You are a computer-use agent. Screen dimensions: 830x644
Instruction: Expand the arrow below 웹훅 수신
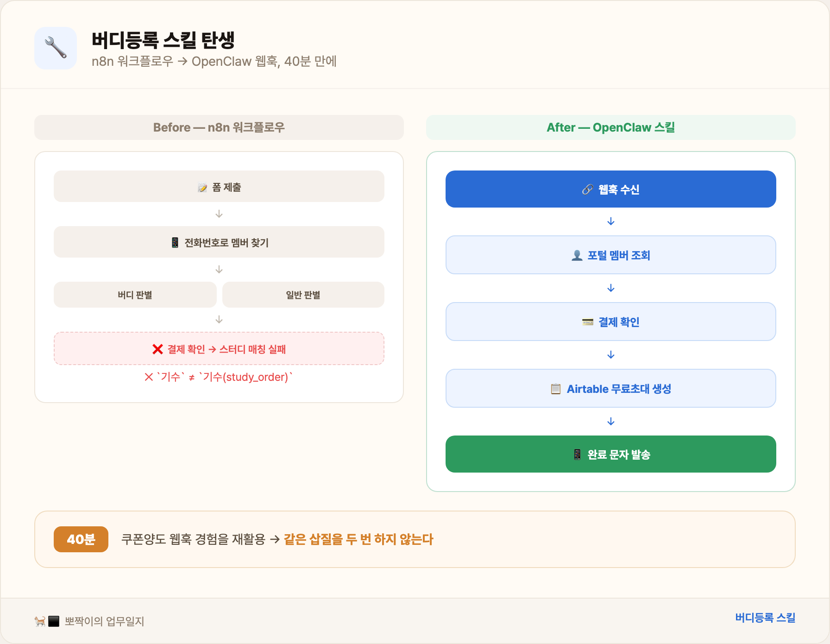tap(610, 221)
